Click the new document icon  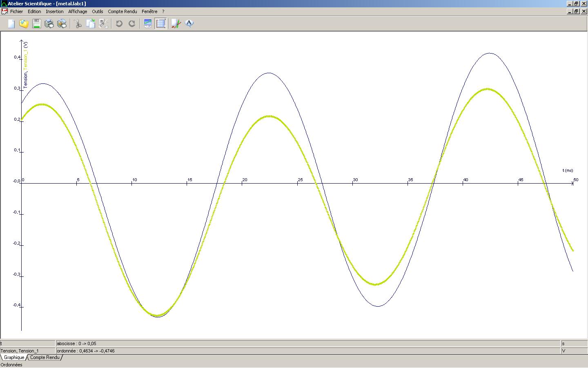click(x=11, y=24)
